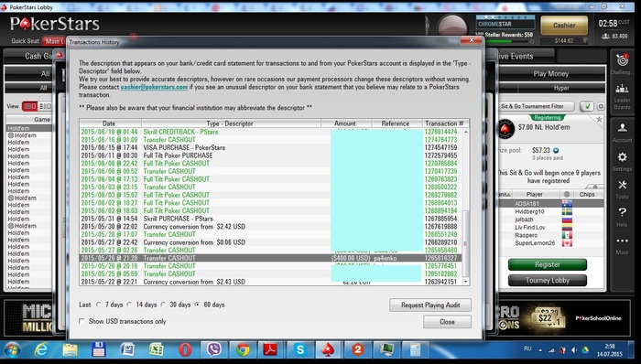The width and height of the screenshot is (641, 364).
Task: Show hidden tray icons arrow
Action: click(540, 350)
